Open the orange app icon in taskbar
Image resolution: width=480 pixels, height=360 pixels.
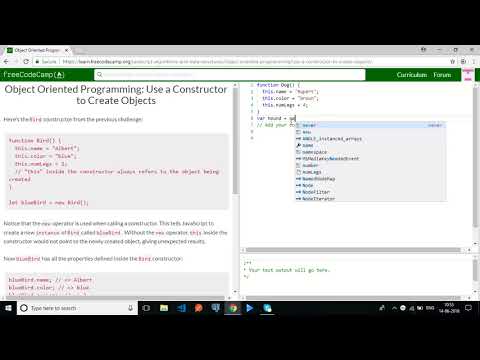point(199,308)
